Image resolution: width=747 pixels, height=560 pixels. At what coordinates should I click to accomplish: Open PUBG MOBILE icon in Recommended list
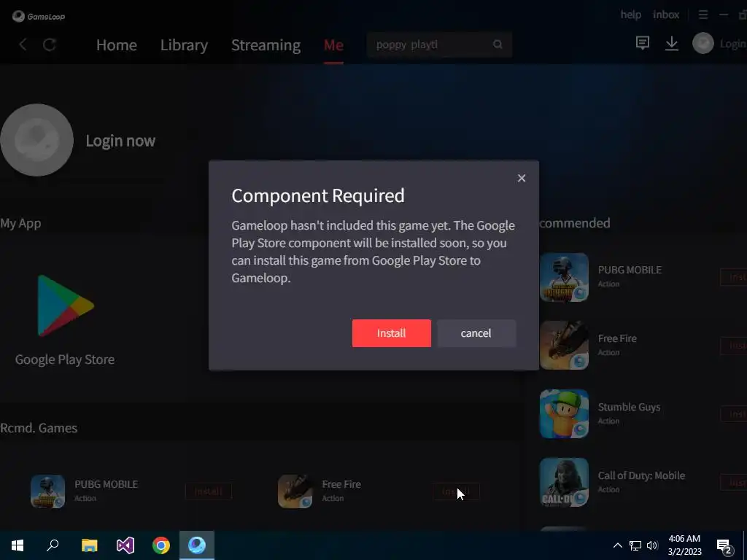coord(564,277)
